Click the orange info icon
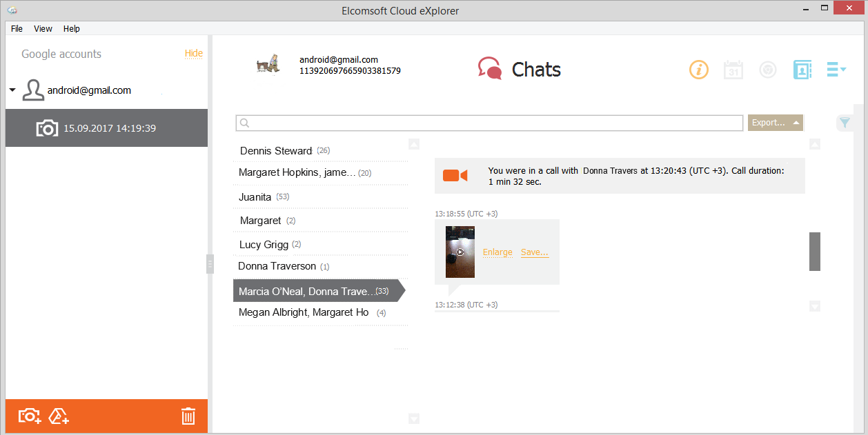This screenshot has height=435, width=868. 699,70
